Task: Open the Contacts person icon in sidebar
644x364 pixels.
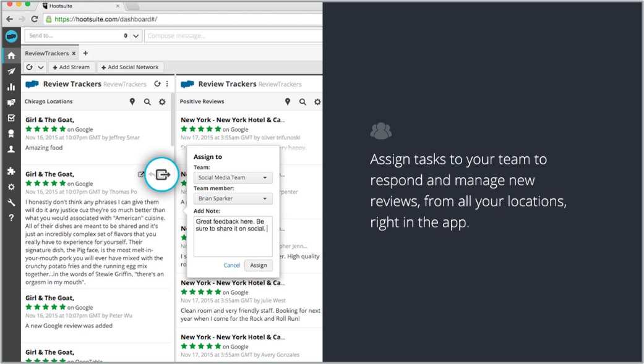Action: coord(11,150)
